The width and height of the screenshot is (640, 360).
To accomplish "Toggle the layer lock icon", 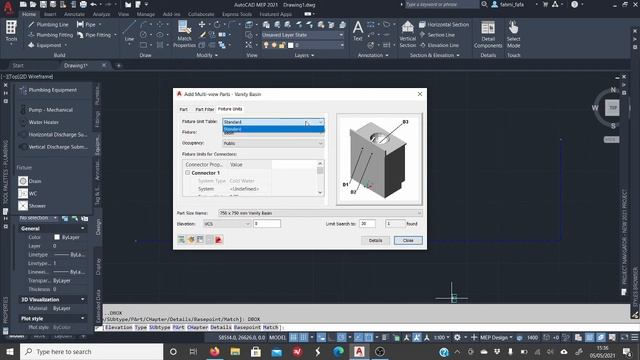I will click(282, 45).
